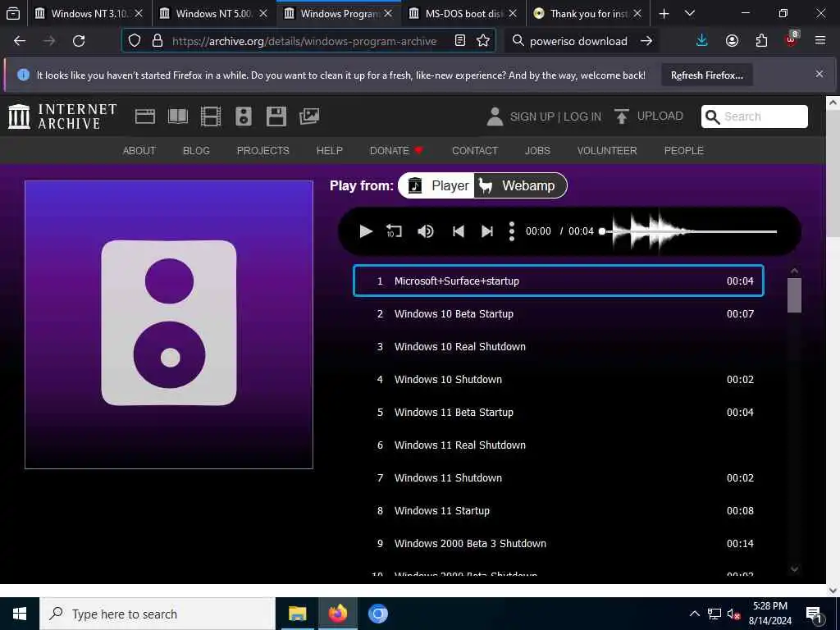Switch to Windows NT 5.00 tab
The width and height of the screenshot is (840, 630).
[214, 13]
